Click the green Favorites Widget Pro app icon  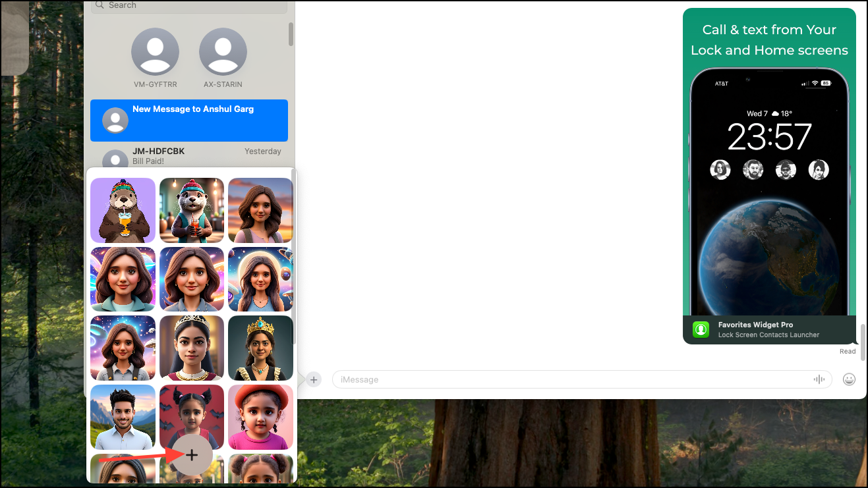700,329
